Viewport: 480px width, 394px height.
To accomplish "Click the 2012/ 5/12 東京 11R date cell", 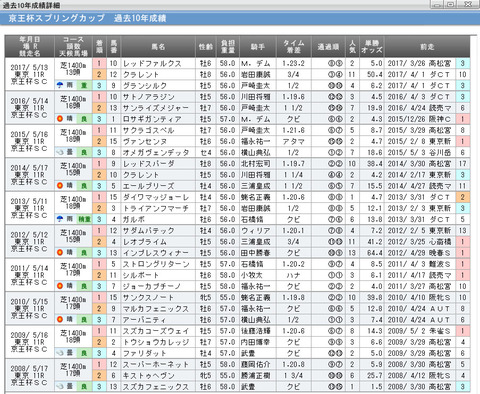I will tap(29, 242).
